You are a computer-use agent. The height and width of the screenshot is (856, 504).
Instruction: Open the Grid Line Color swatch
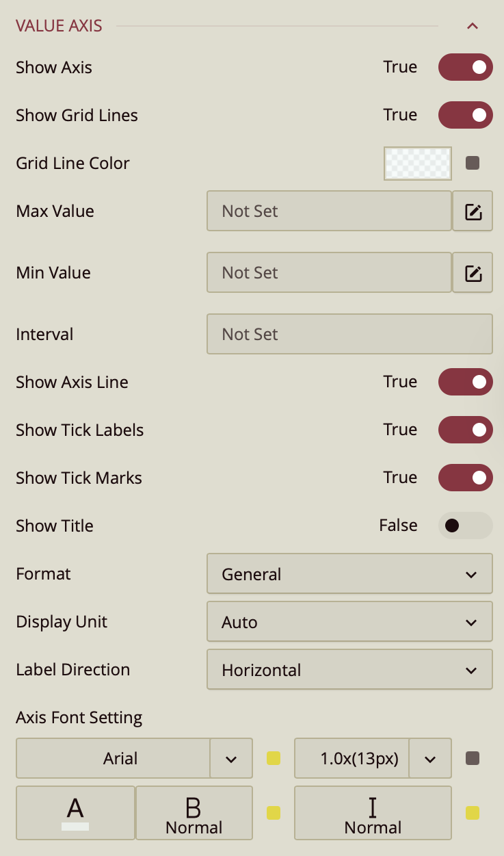coord(418,163)
